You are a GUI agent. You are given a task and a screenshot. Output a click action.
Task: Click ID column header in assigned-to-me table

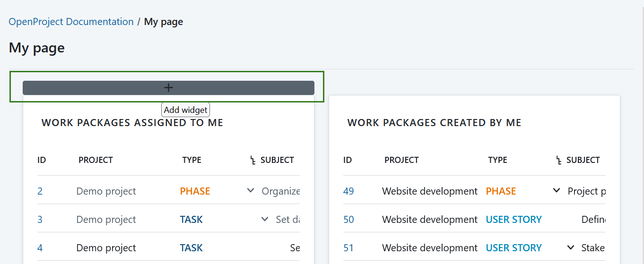42,160
